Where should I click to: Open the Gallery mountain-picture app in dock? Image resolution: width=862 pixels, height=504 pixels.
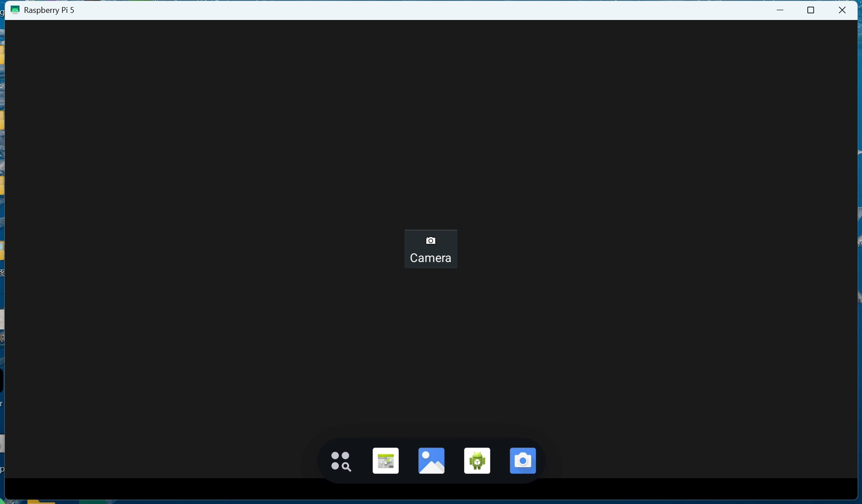click(431, 461)
